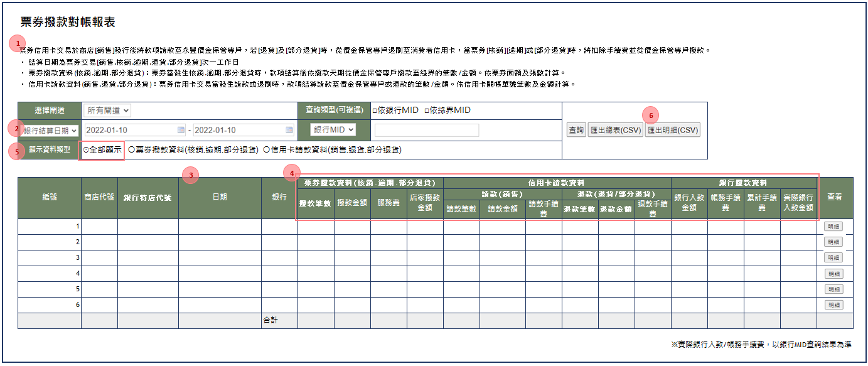Select the 信用卡請款資料(銷售.退貨.部分退貨) radio option

(267, 149)
